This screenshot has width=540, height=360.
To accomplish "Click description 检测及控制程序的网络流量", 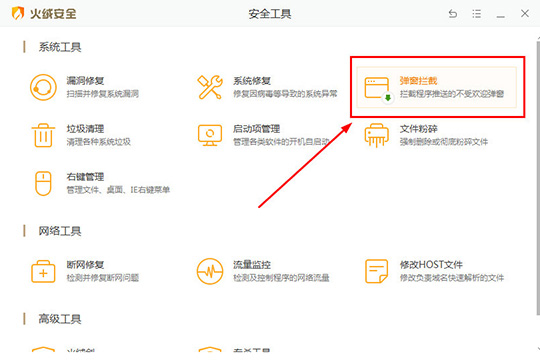I will click(x=281, y=278).
